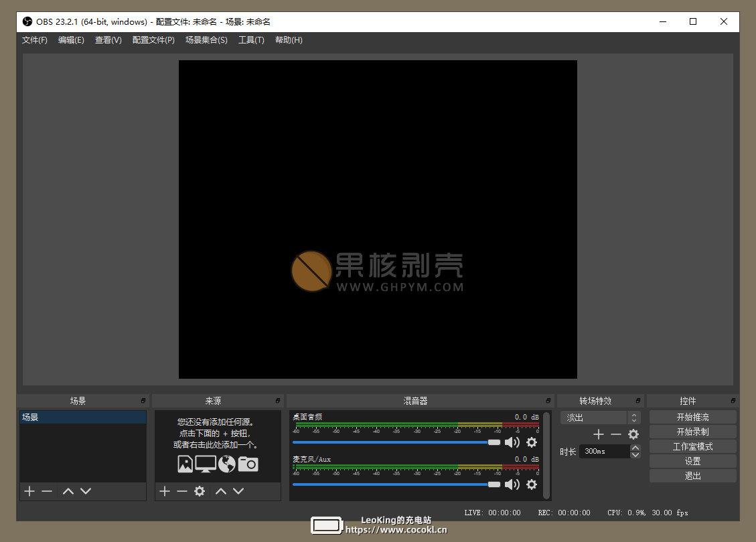Open the 淡出 transition dropdown
Viewport: 756px width, 542px height.
point(600,418)
